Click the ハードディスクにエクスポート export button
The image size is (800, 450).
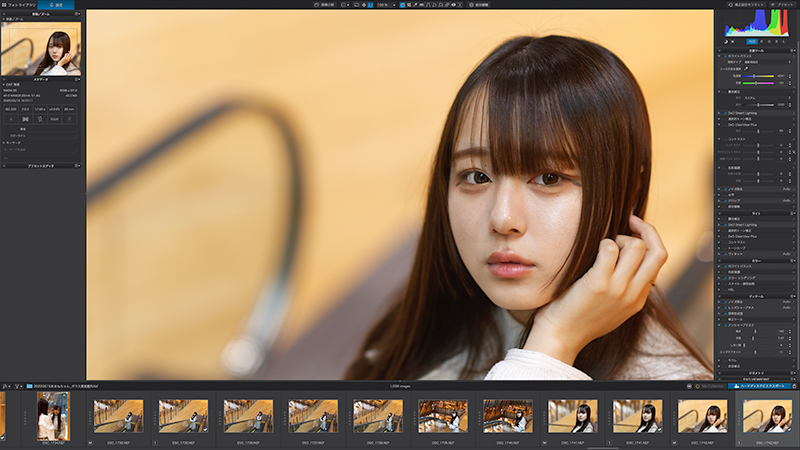(x=759, y=386)
